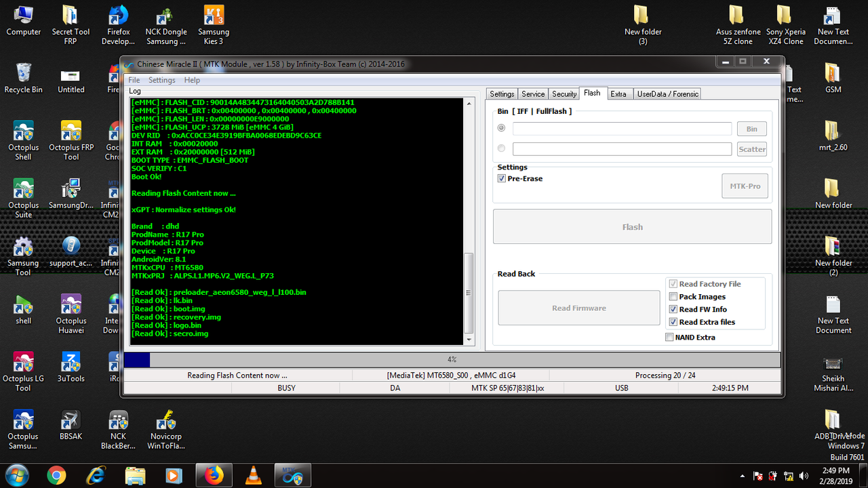
Task: Show hidden system tray icons
Action: pyautogui.click(x=743, y=476)
